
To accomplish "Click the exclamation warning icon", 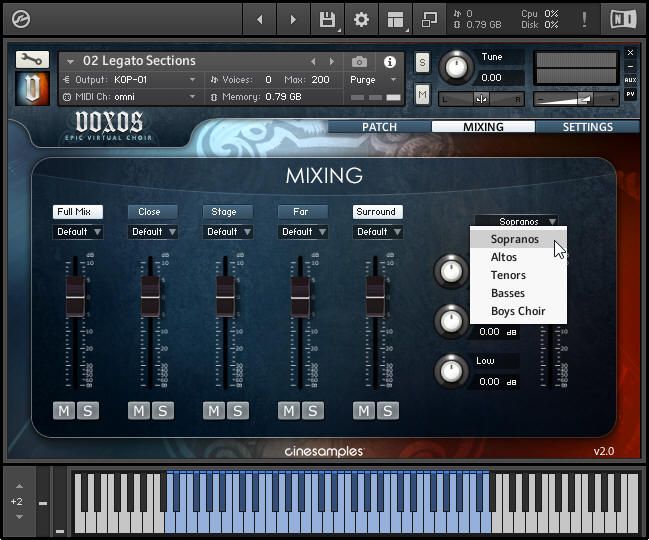I will pyautogui.click(x=584, y=19).
